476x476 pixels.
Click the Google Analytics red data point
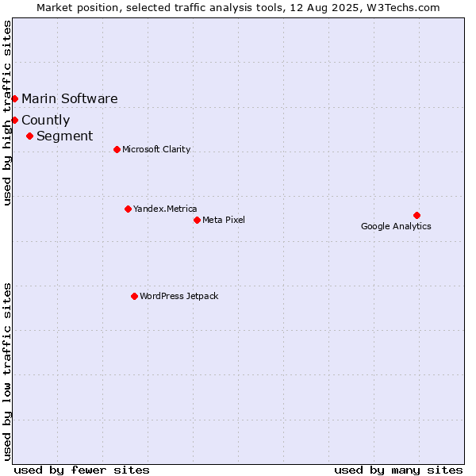(416, 215)
